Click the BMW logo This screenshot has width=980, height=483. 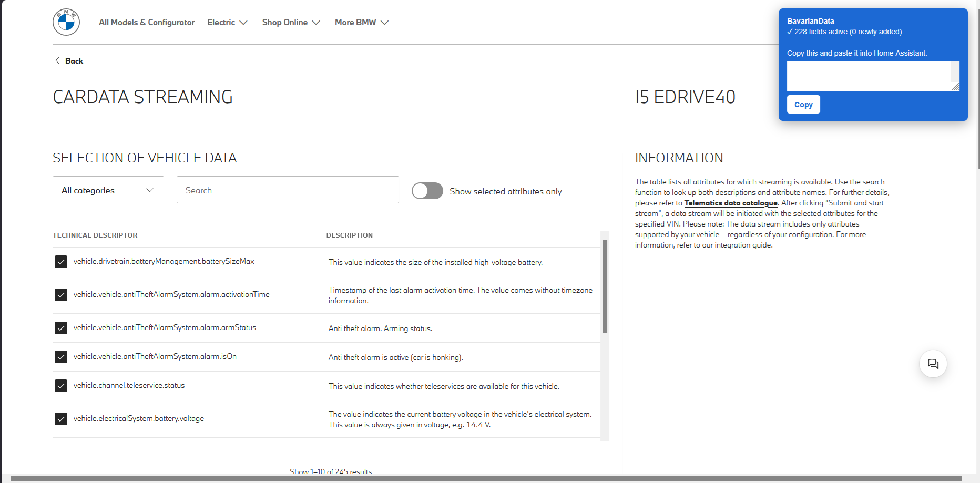(x=66, y=22)
